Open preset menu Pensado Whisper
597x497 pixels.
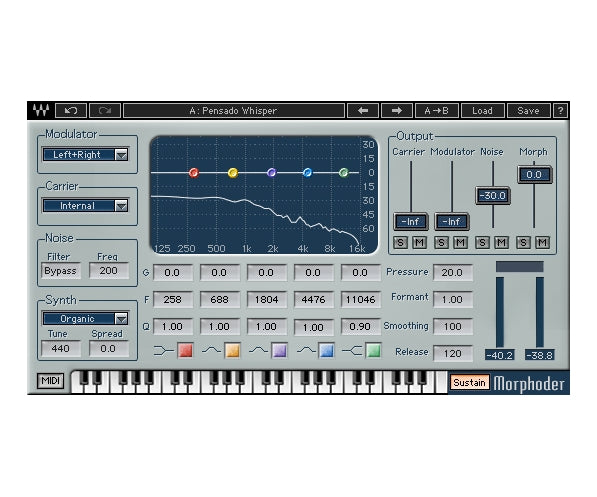click(x=234, y=110)
